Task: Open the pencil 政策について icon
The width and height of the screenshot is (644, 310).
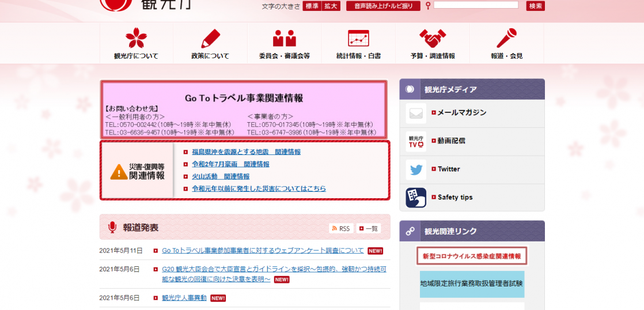Action: [210, 39]
